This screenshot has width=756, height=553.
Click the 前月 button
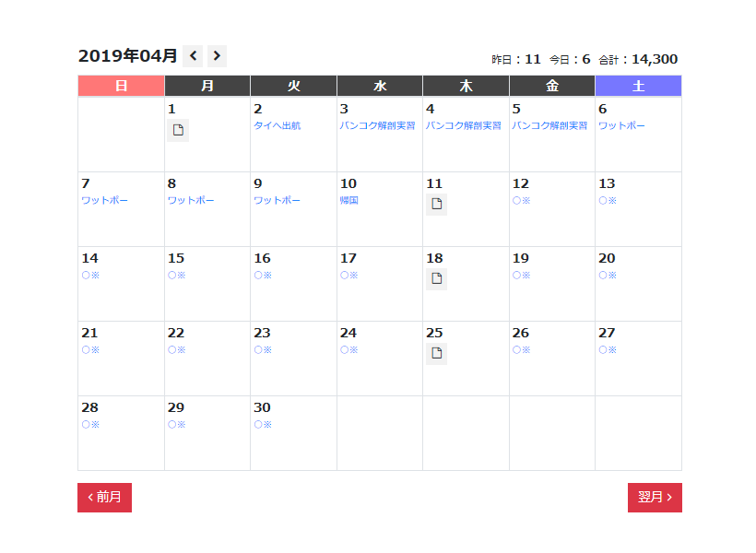pyautogui.click(x=104, y=497)
